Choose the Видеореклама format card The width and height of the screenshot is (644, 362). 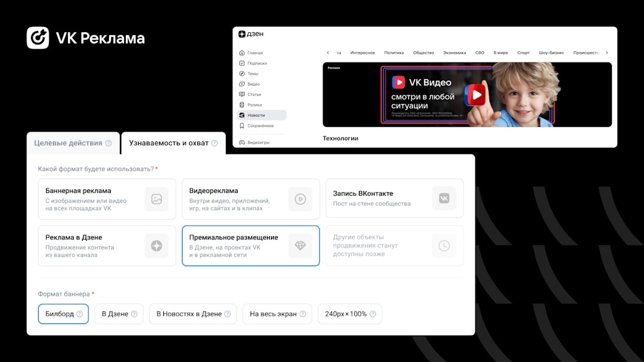pos(251,199)
